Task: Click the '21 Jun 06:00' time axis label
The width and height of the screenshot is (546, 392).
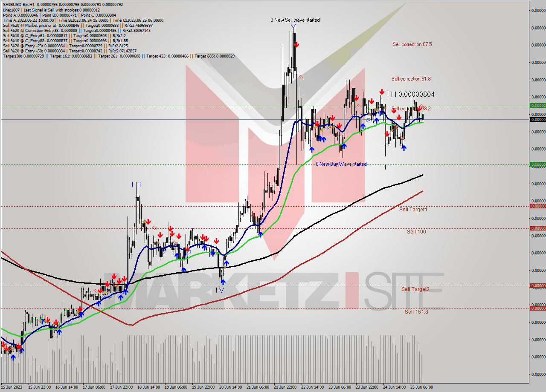Action: click(x=258, y=387)
